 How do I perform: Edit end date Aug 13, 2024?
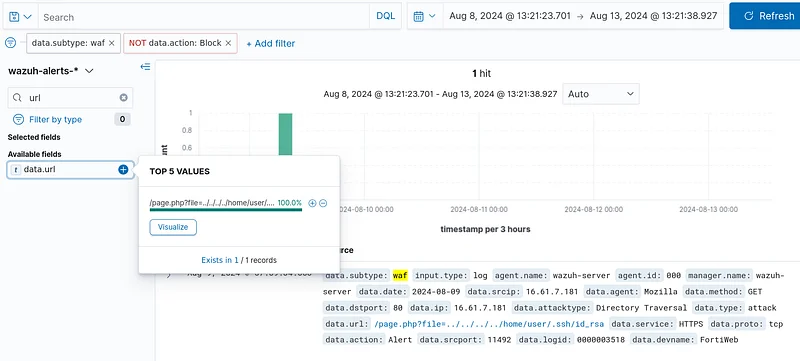654,16
